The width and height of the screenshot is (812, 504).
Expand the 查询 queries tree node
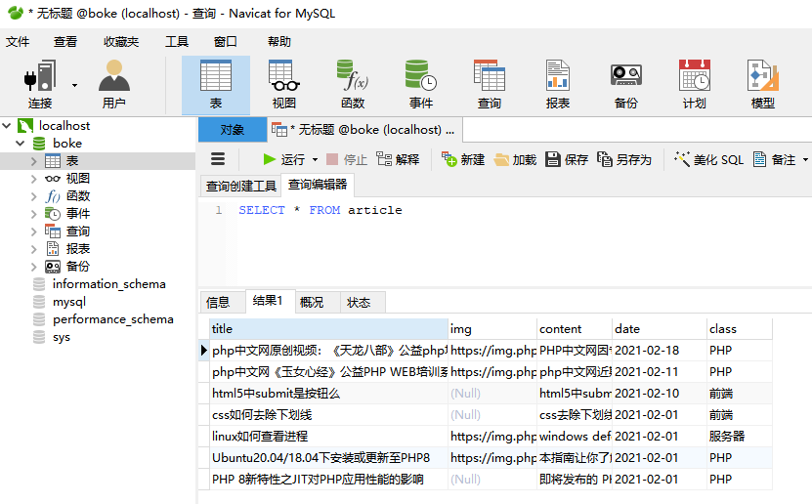(x=33, y=231)
